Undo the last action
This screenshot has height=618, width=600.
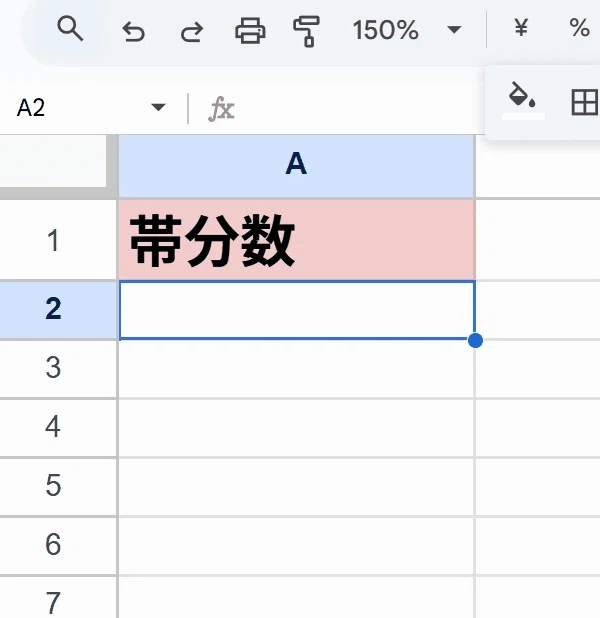pos(133,31)
